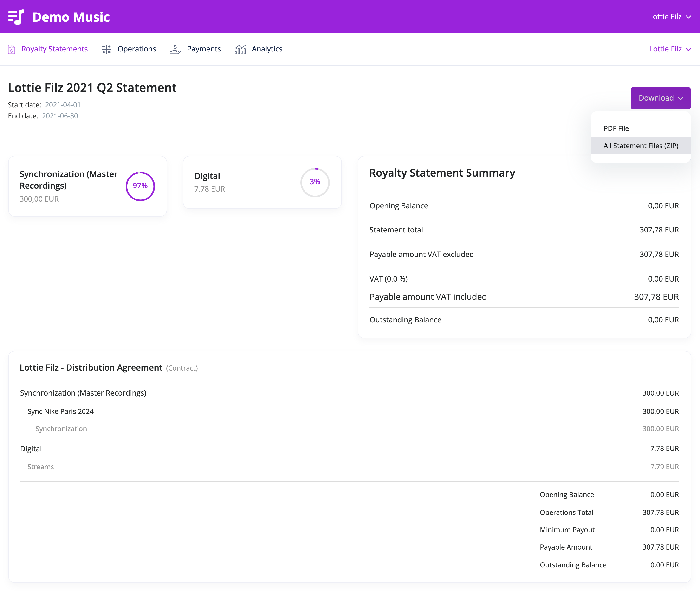This screenshot has width=700, height=602.
Task: Click the 7,79 EUR Streams amount
Action: tap(665, 467)
